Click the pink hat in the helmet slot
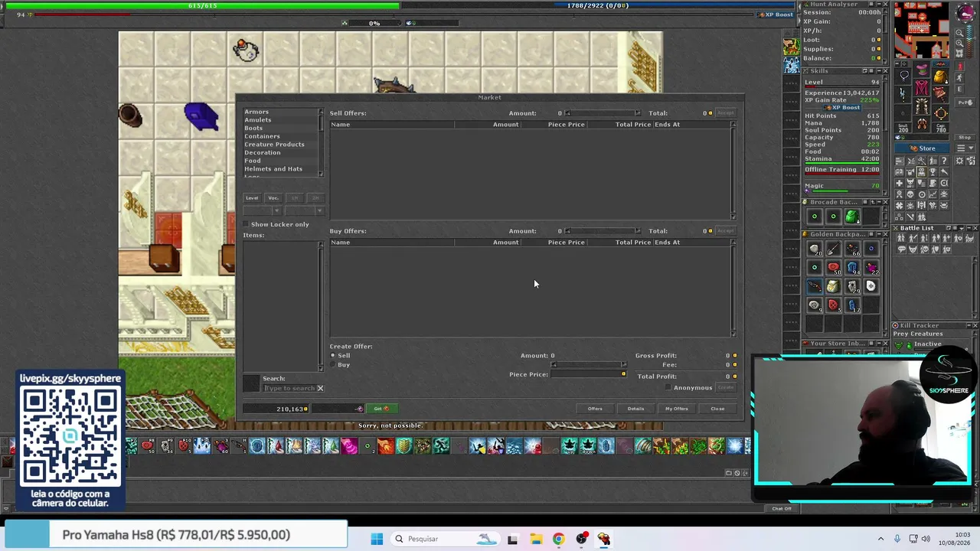This screenshot has height=551, width=980. click(x=922, y=70)
